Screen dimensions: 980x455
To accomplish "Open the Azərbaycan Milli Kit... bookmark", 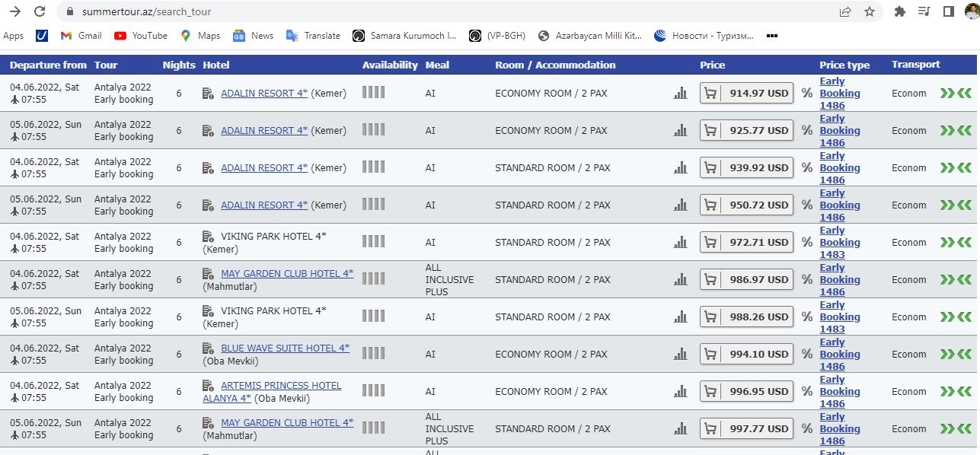I will pyautogui.click(x=590, y=36).
